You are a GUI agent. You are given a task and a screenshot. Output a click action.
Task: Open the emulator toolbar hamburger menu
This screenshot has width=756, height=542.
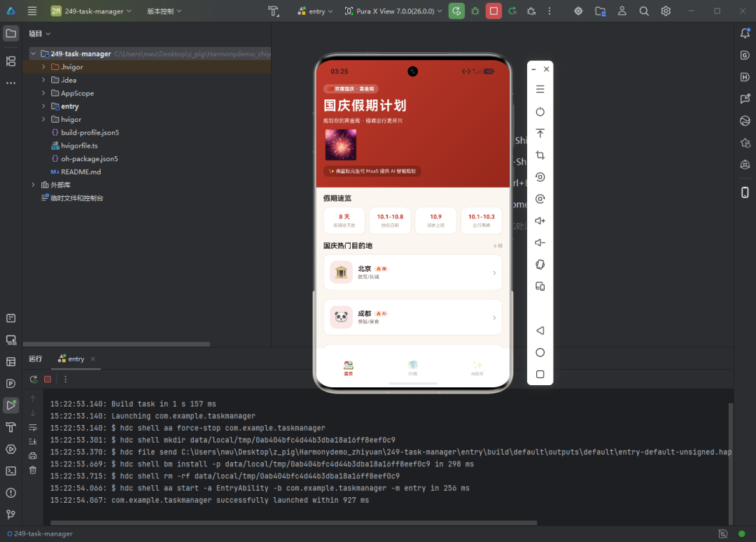540,89
